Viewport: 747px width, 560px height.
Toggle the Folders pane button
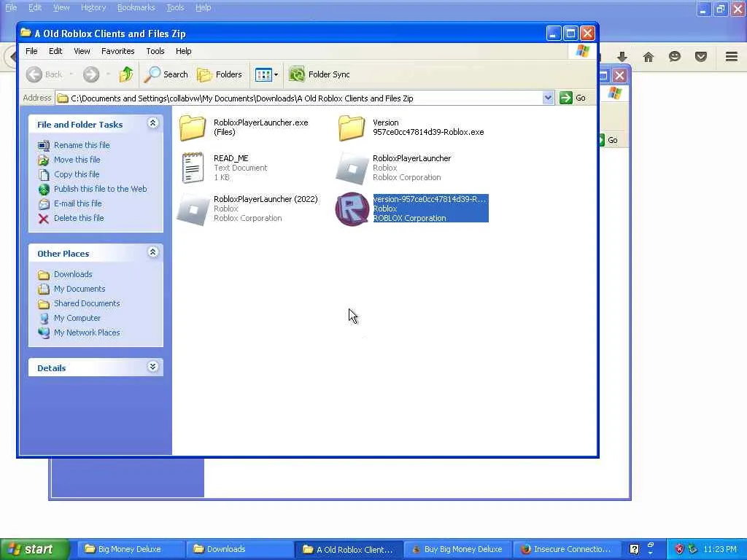220,74
